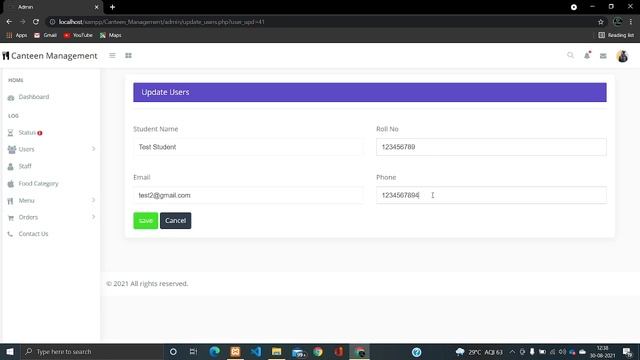Click the Cancel button
Viewport: 640px width, 360px height.
(176, 220)
